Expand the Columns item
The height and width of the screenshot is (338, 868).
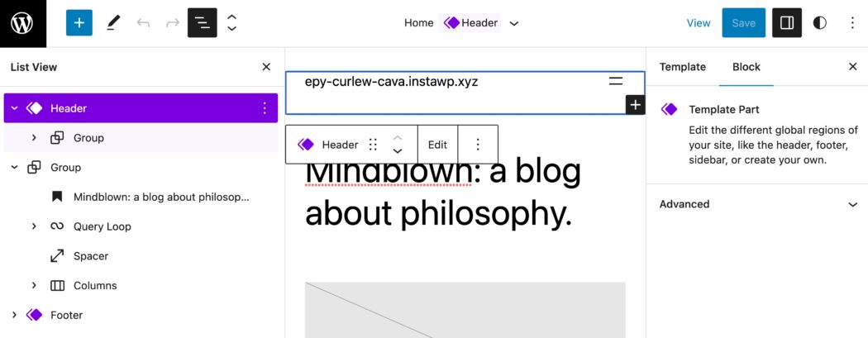pyautogui.click(x=34, y=285)
